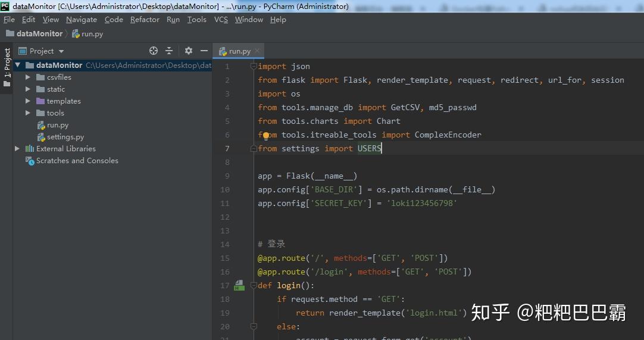
Task: Click on 'USERS' in line 7
Action: pos(369,148)
